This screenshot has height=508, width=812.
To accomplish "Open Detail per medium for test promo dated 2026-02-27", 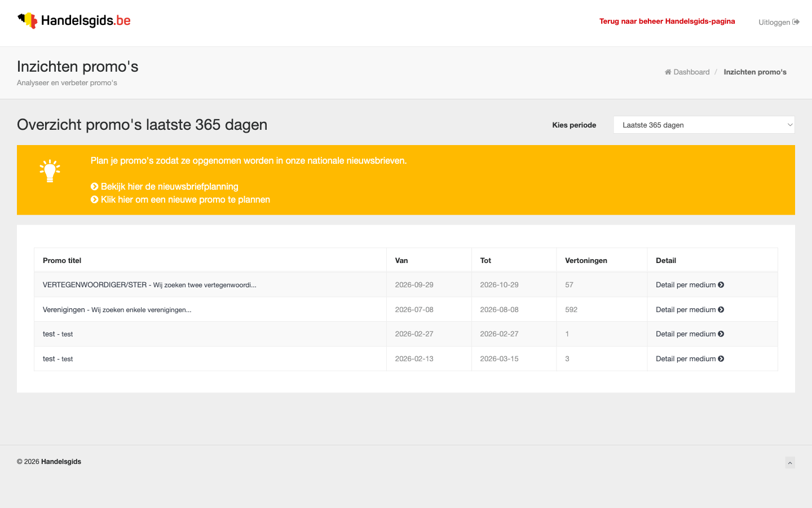I will pyautogui.click(x=690, y=334).
